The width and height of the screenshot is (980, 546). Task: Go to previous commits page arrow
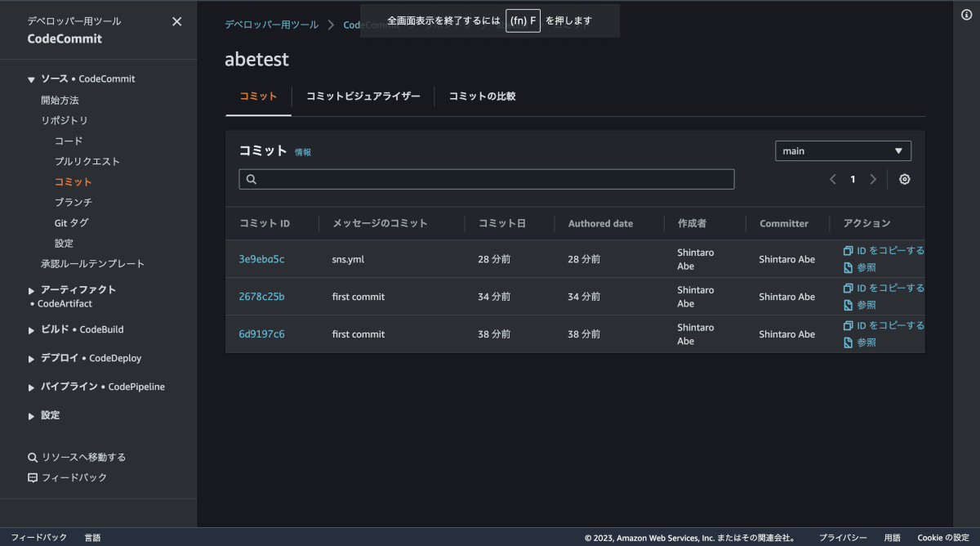tap(833, 179)
